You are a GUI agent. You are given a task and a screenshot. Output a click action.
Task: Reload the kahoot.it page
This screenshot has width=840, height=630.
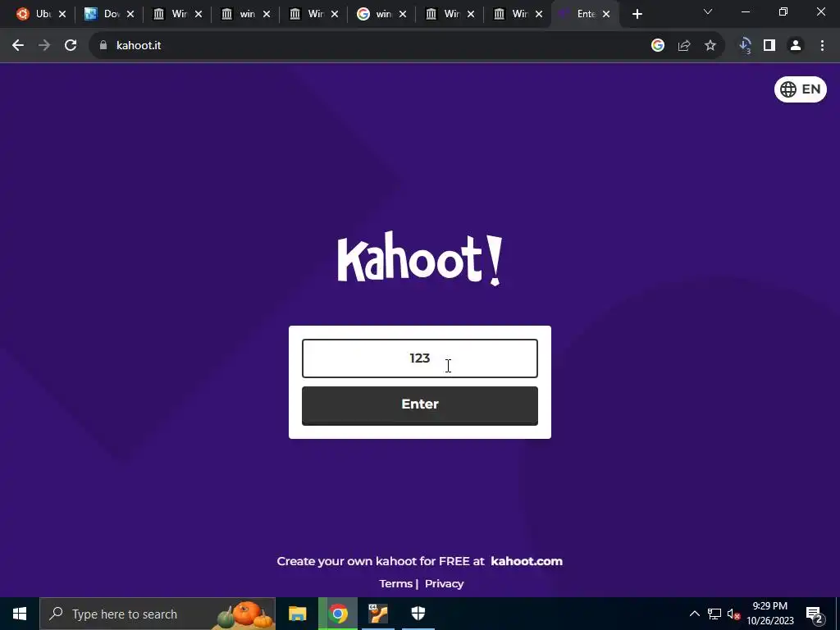tap(71, 46)
